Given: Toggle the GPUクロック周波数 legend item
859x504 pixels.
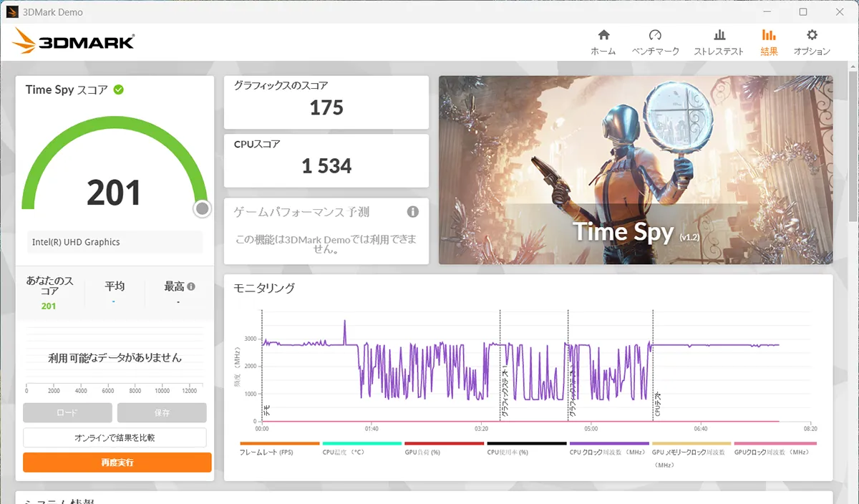Looking at the screenshot, I should pos(775,448).
